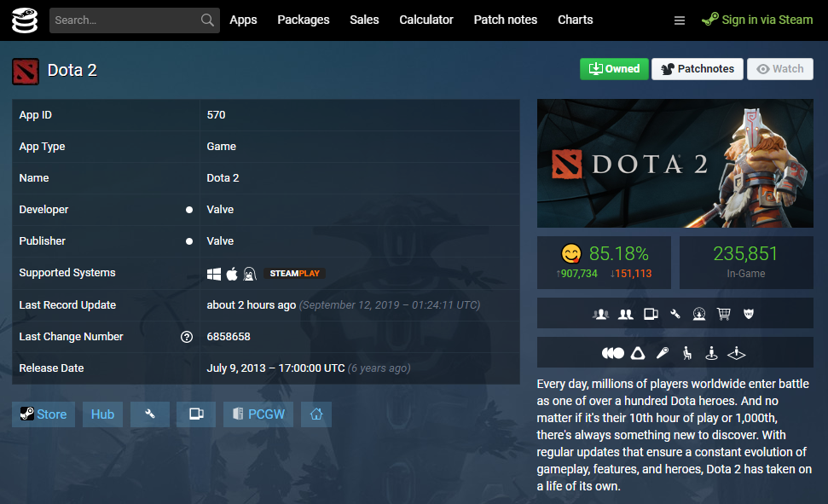Click the Name value 'Dota 2'
828x504 pixels.
[223, 178]
